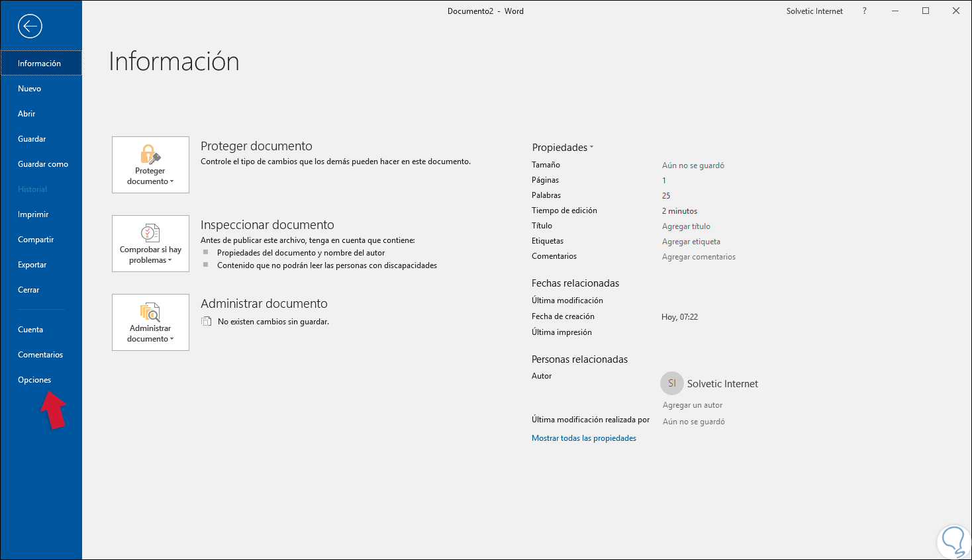972x560 pixels.
Task: Close the Word window
Action: [x=956, y=11]
